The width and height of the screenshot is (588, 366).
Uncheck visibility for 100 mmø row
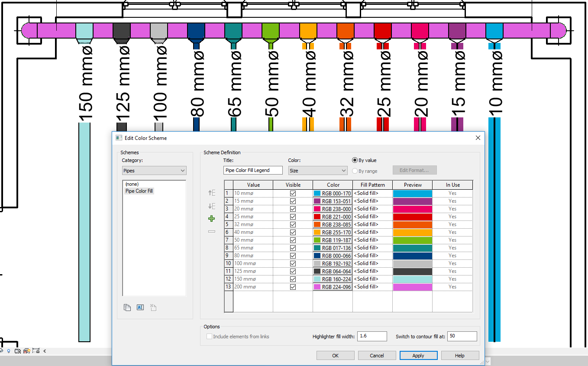pos(293,263)
